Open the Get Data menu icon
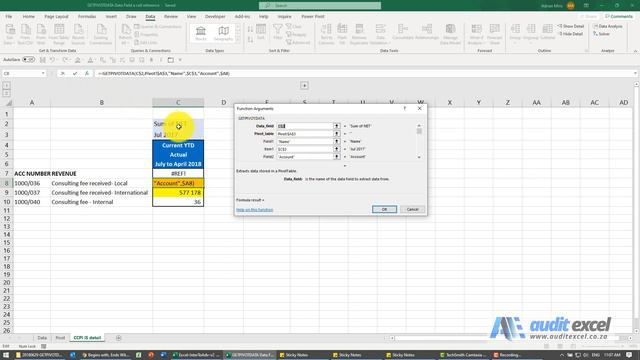 pyautogui.click(x=10, y=34)
